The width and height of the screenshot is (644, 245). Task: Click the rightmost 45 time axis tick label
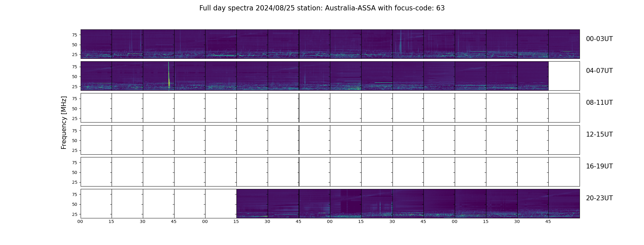[x=548, y=221]
